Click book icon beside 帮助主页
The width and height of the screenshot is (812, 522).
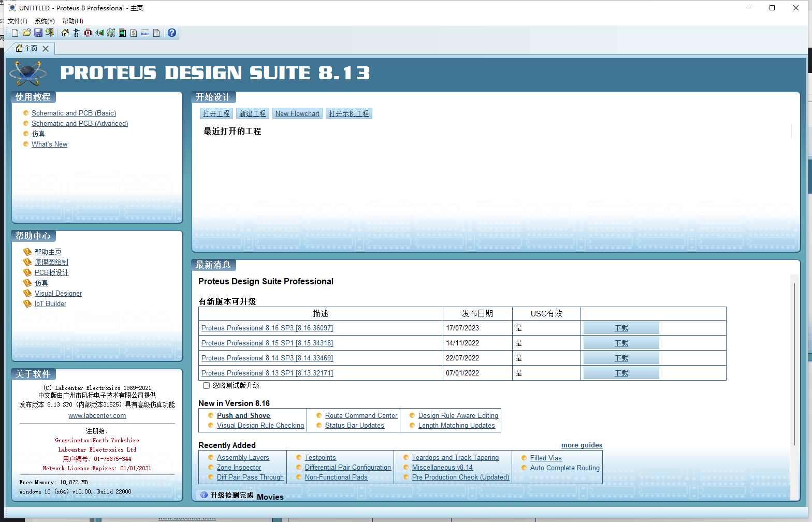tap(27, 252)
